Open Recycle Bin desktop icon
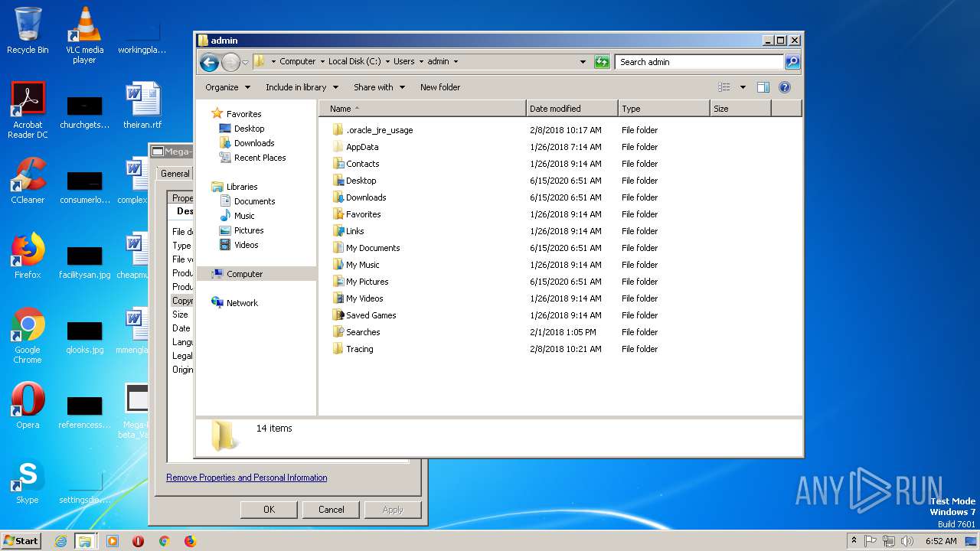980x551 pixels. (x=28, y=31)
